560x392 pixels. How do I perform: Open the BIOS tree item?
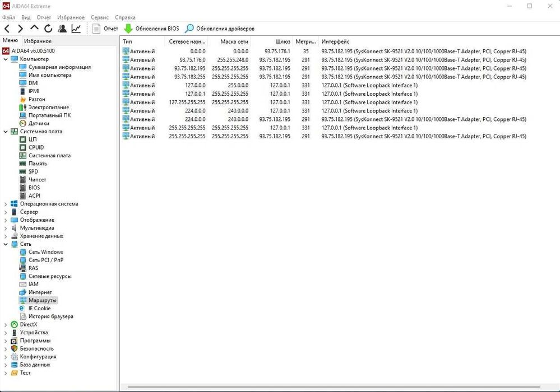[34, 188]
